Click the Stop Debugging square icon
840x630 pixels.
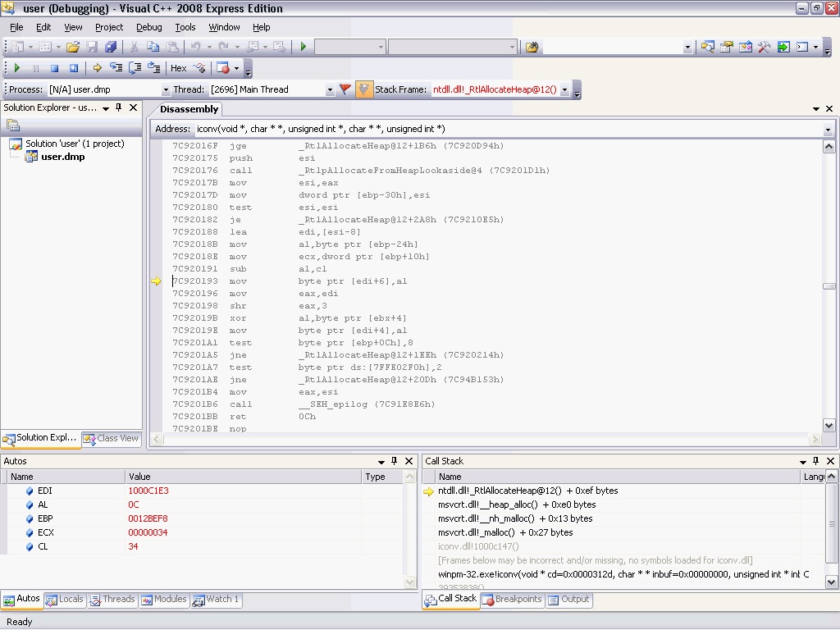(x=54, y=68)
